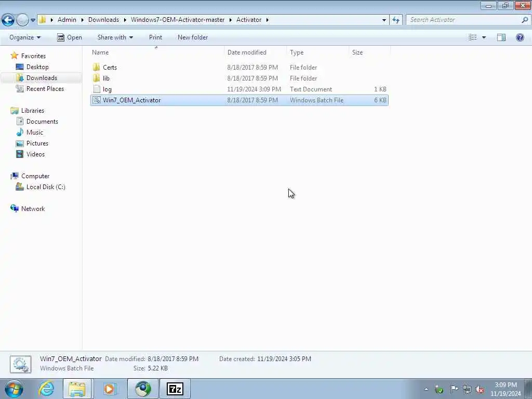Click Open in the toolbar

coord(70,37)
